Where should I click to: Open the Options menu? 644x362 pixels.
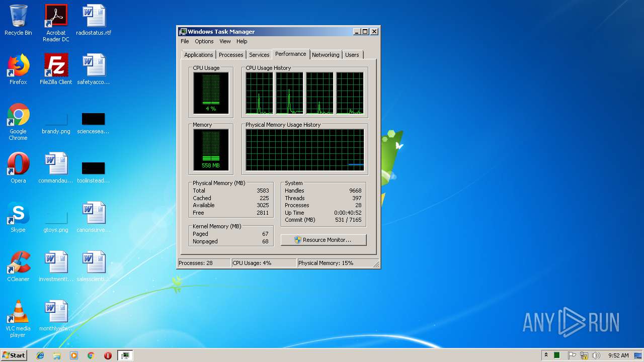point(204,41)
